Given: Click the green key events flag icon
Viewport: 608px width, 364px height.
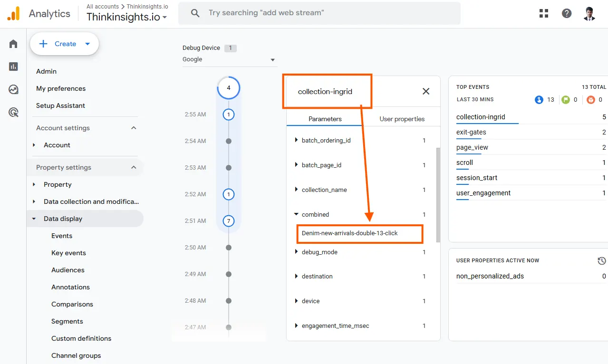Looking at the screenshot, I should coord(566,100).
